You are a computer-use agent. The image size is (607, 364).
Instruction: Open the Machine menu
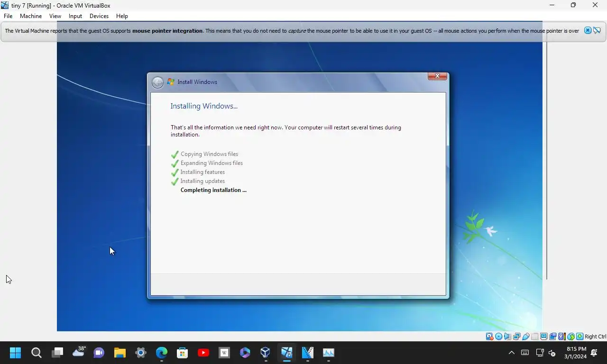[x=31, y=16]
